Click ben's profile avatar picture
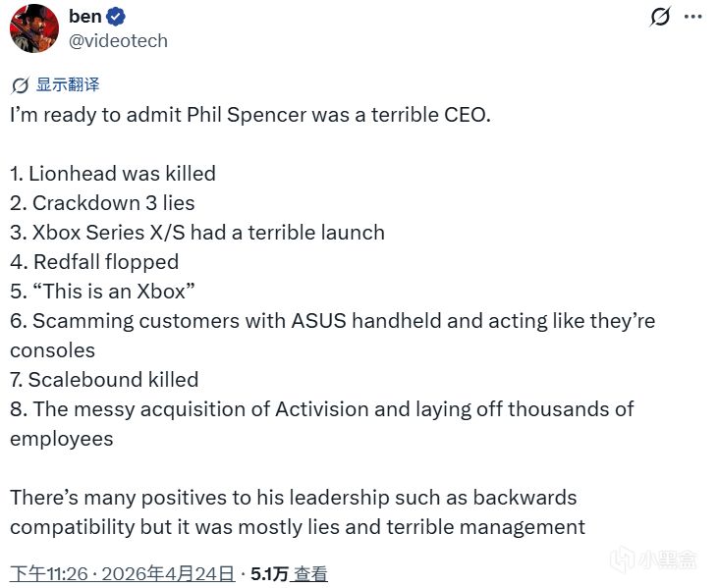Image resolution: width=718 pixels, height=588 pixels. pyautogui.click(x=33, y=28)
